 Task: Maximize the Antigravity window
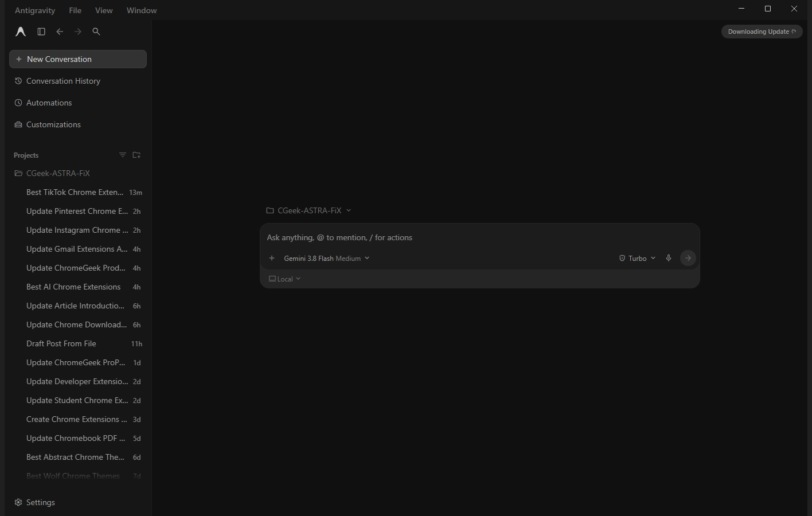pyautogui.click(x=768, y=9)
